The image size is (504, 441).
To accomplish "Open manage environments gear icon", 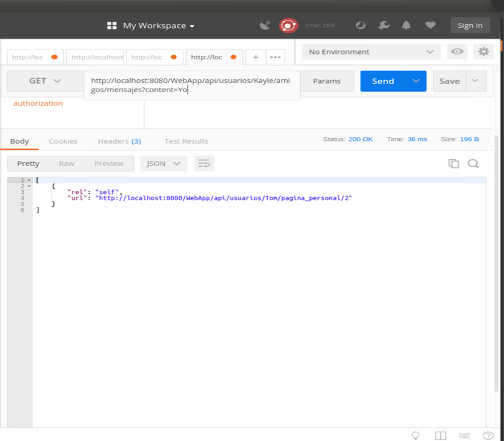I will click(x=484, y=51).
